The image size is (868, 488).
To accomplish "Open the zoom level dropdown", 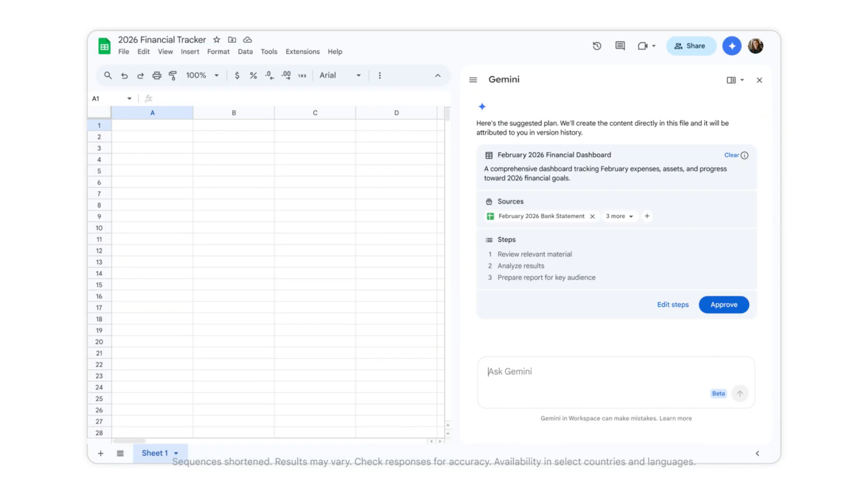I will click(x=202, y=75).
